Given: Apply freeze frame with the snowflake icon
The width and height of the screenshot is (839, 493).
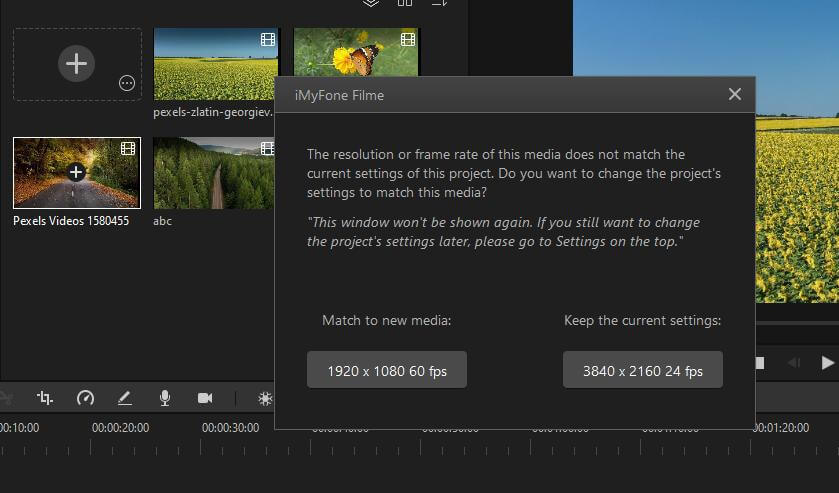Looking at the screenshot, I should [x=265, y=398].
